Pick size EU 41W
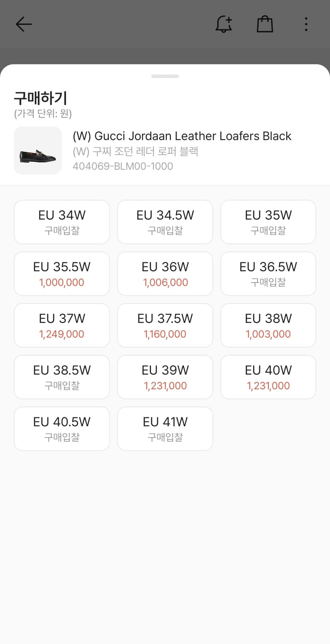330x644 pixels. coord(165,428)
